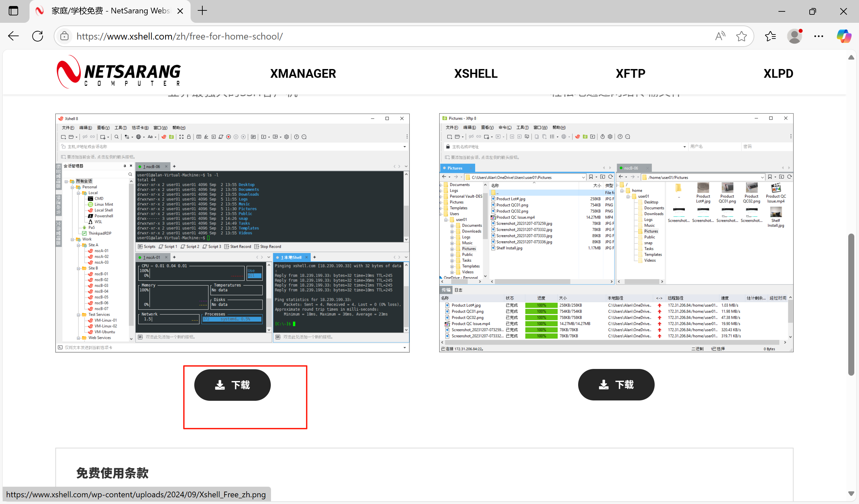Image resolution: width=859 pixels, height=504 pixels.
Task: Click download button below Xftp screenshot
Action: tap(616, 384)
